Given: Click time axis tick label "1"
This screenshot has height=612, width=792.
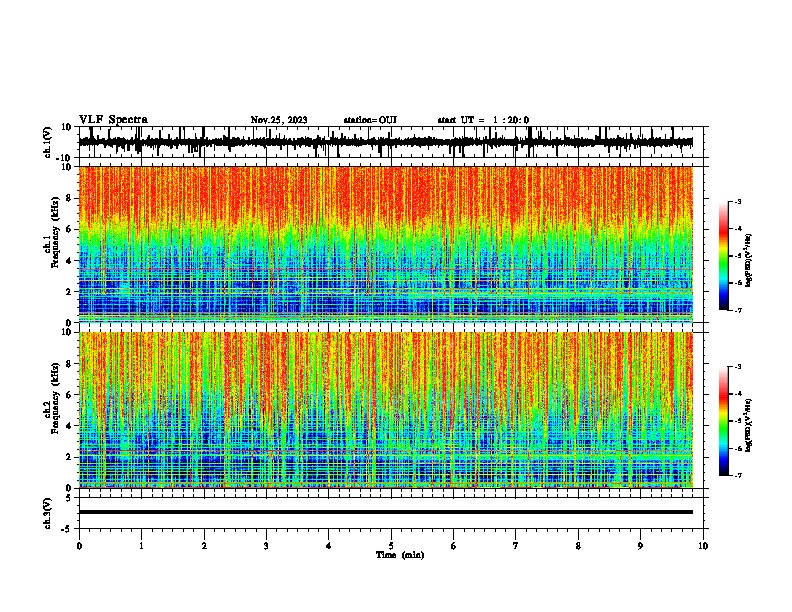Looking at the screenshot, I should 141,546.
